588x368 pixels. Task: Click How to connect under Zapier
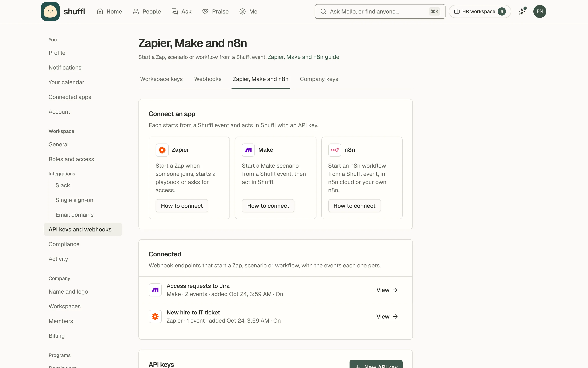tap(182, 206)
